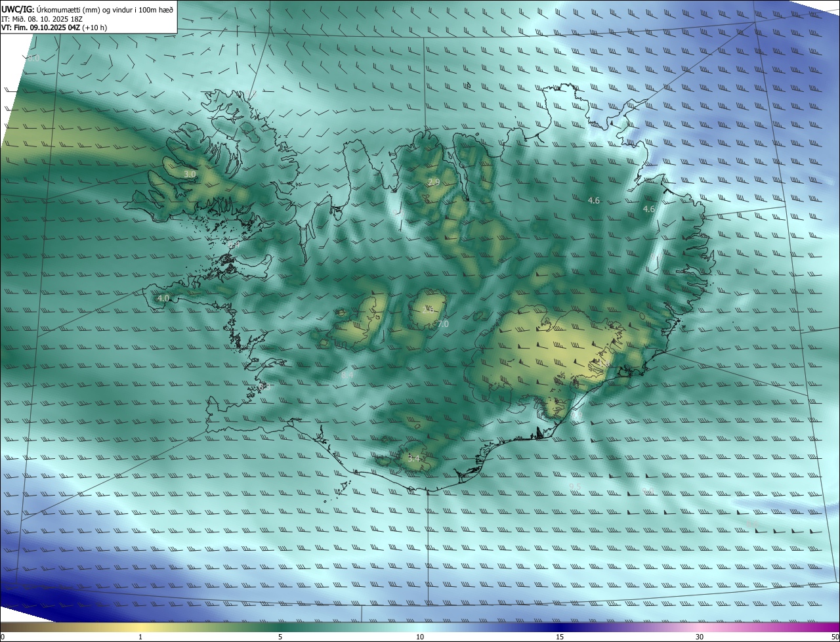Click the colorbar tick label 0

[x=2, y=637]
